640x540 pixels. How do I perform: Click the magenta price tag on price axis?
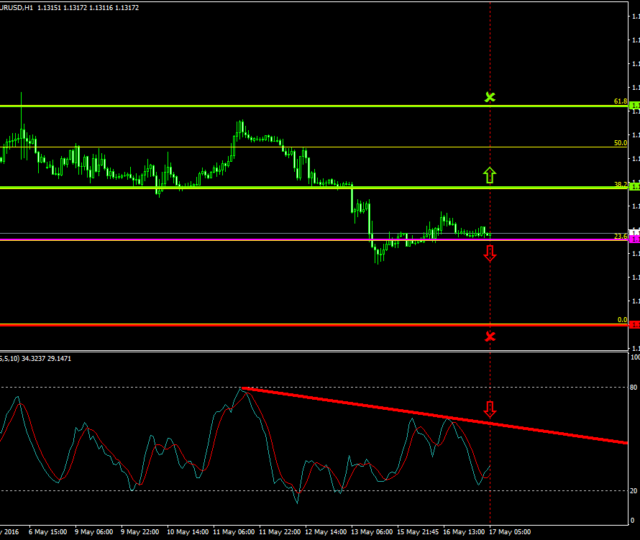click(634, 240)
